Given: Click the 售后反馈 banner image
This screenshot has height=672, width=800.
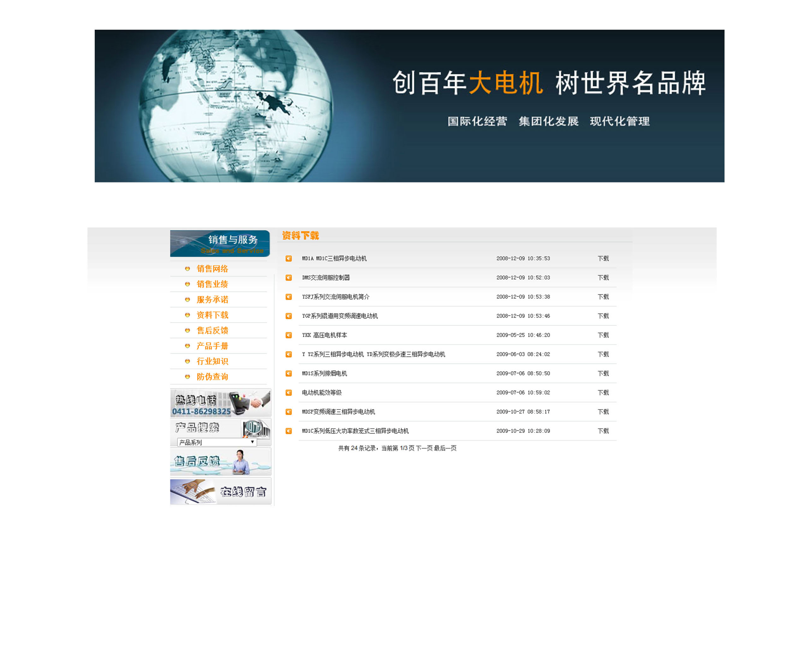Looking at the screenshot, I should 220,462.
